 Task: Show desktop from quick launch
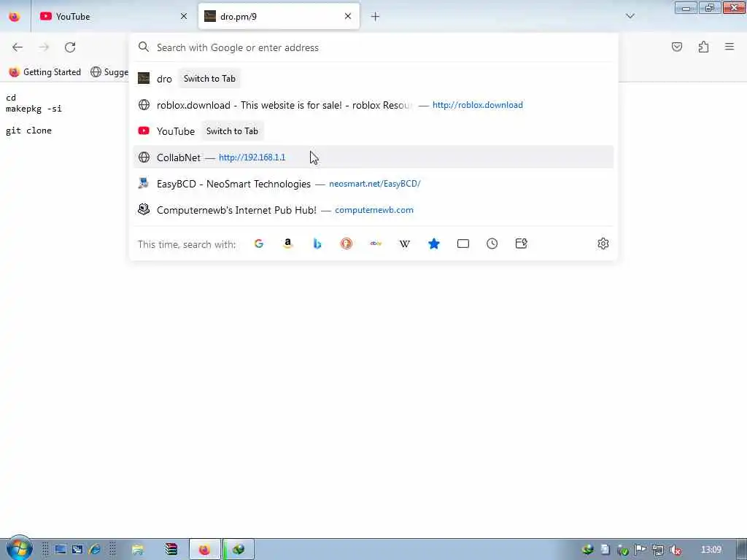coord(61,550)
